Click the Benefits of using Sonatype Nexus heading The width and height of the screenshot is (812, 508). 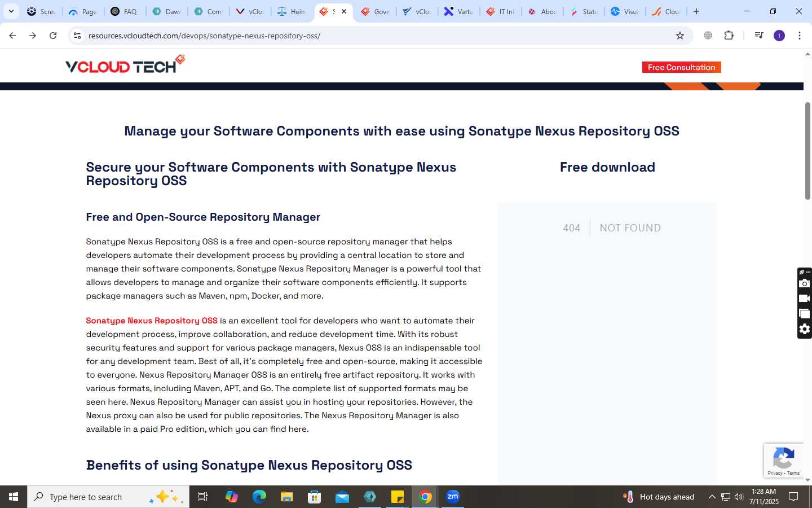click(249, 465)
